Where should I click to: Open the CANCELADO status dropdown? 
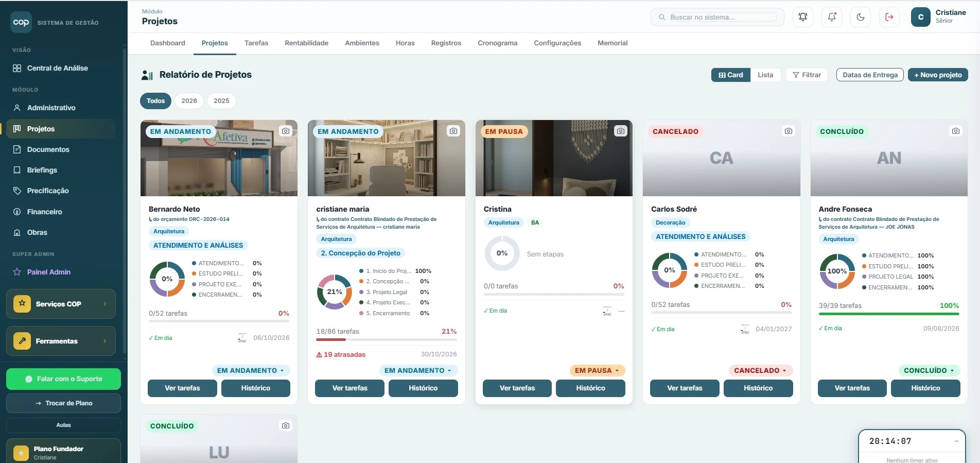click(760, 370)
